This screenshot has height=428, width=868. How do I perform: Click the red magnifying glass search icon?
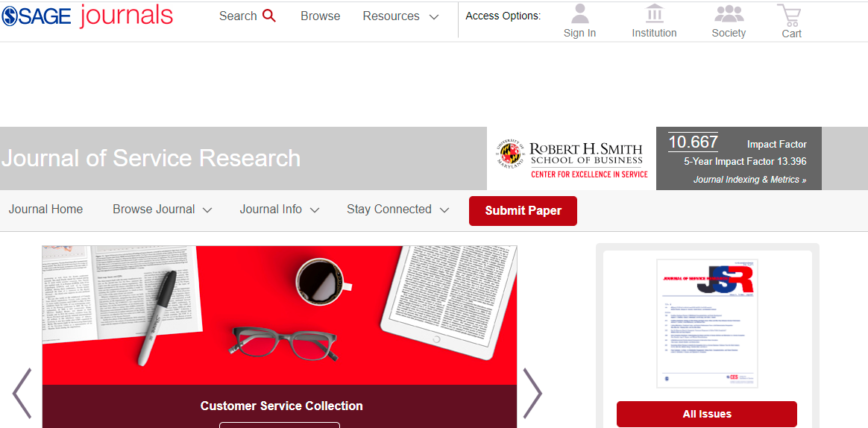[x=269, y=16]
